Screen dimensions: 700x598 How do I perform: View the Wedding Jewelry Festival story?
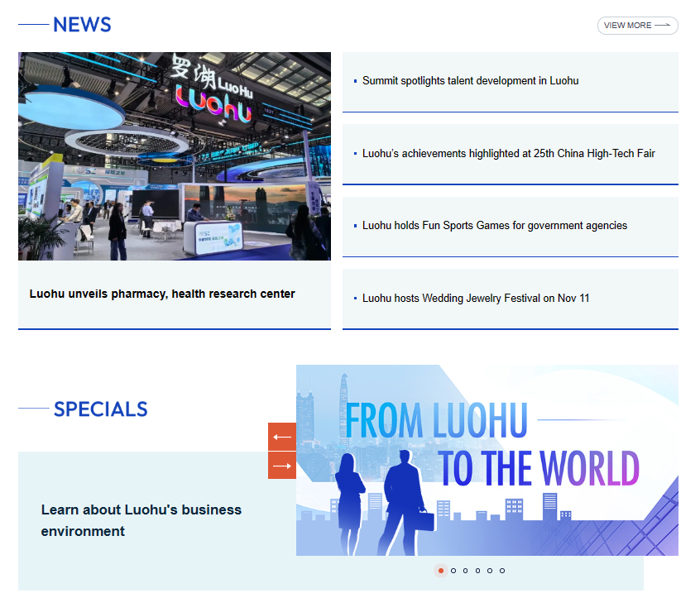pos(476,299)
